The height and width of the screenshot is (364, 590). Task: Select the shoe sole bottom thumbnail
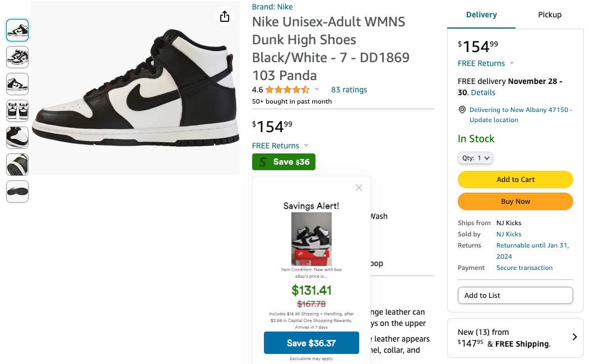pyautogui.click(x=17, y=192)
